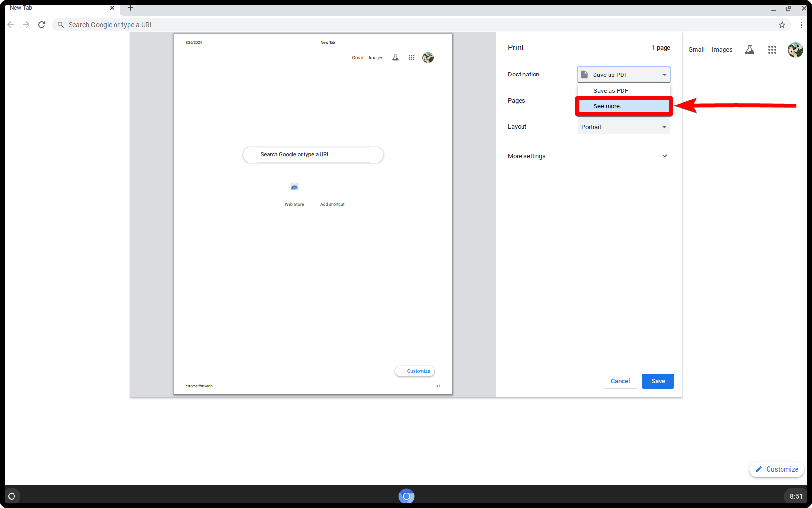Click the Save button in Print dialog
812x508 pixels.
658,381
